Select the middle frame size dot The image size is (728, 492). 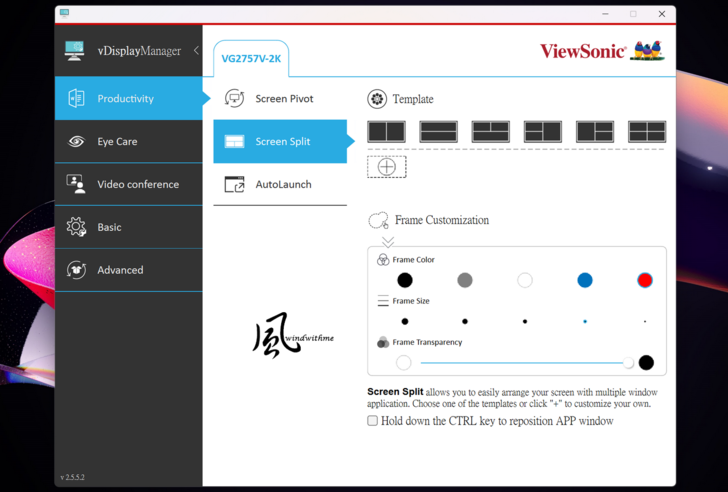[x=525, y=321]
